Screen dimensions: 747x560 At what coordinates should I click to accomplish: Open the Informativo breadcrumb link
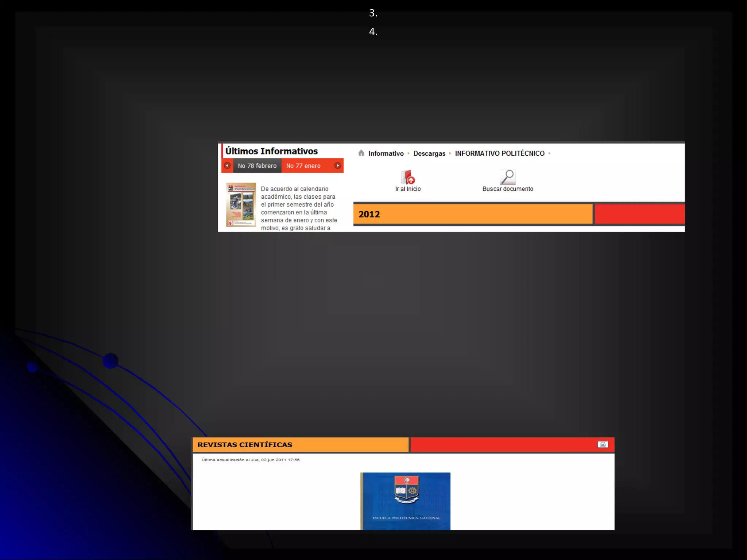tap(386, 153)
